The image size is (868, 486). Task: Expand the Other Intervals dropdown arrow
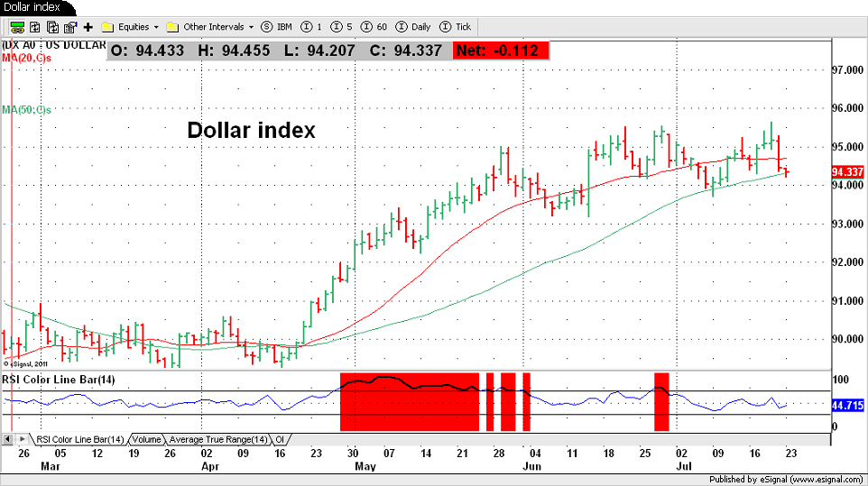[252, 27]
